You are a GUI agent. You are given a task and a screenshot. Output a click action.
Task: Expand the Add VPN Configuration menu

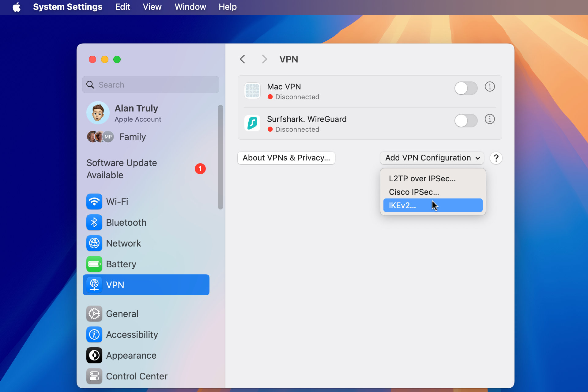point(432,158)
